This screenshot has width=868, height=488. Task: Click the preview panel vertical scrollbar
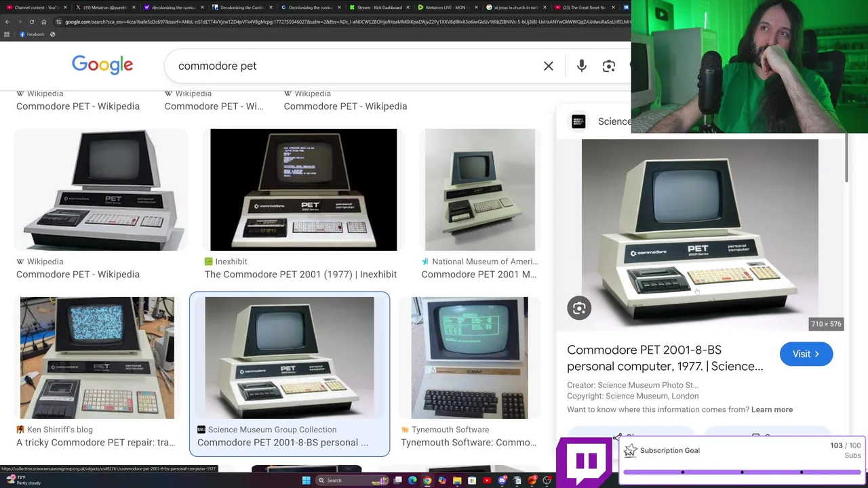tap(846, 157)
